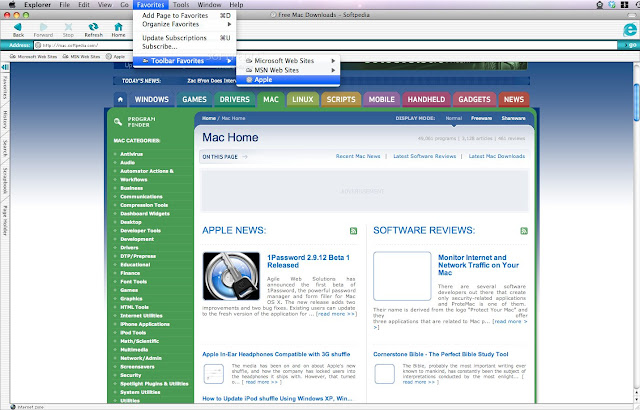Open the NEWS category tab
This screenshot has height=410, width=640.
pos(513,100)
